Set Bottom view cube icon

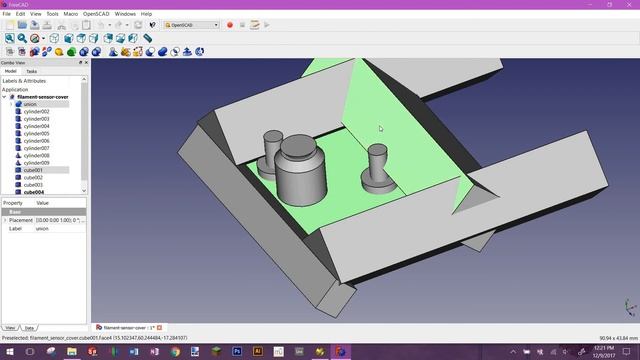(120, 38)
